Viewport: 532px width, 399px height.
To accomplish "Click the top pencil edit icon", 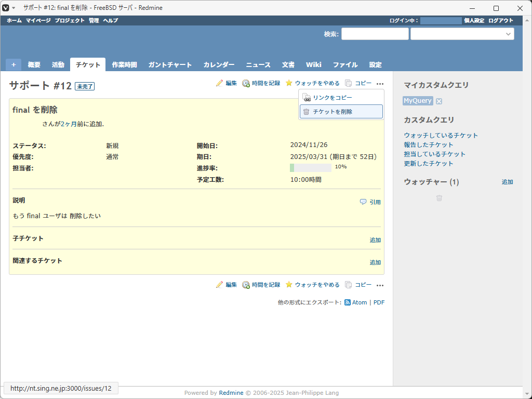I will coord(219,83).
